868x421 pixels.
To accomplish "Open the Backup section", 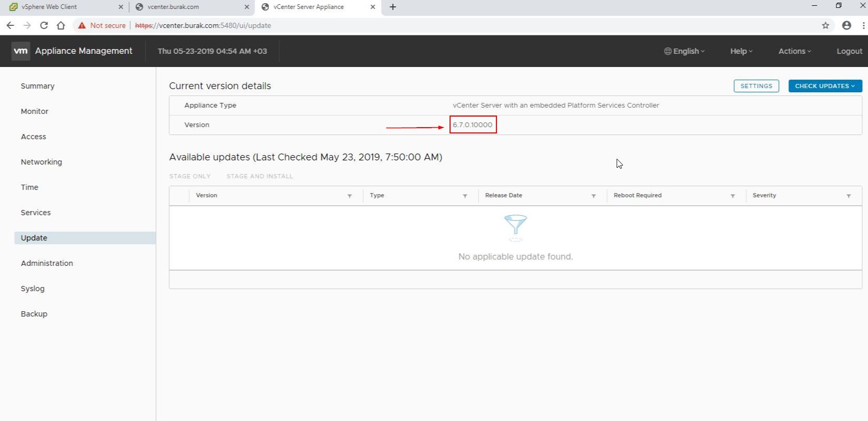I will (x=34, y=314).
